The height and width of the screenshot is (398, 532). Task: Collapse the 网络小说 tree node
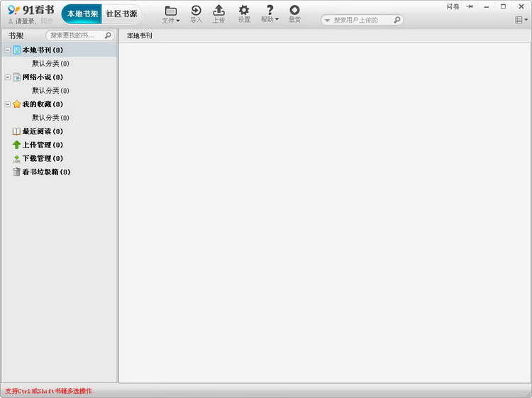coord(8,77)
